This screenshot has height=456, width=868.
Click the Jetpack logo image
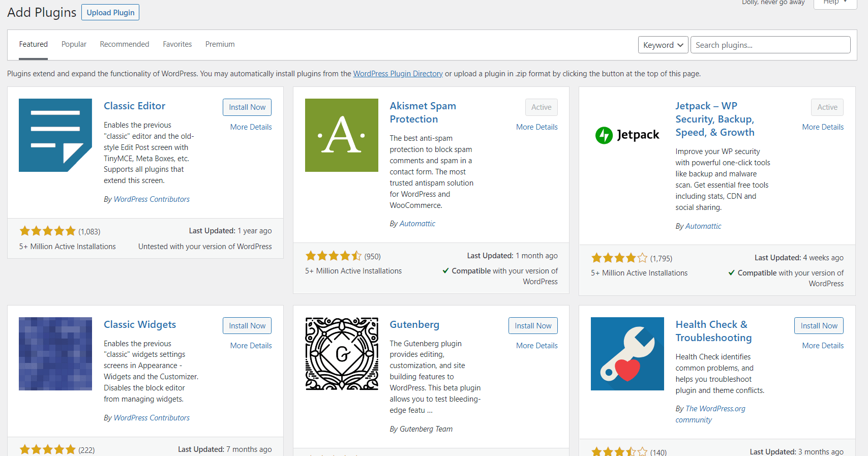tap(627, 135)
